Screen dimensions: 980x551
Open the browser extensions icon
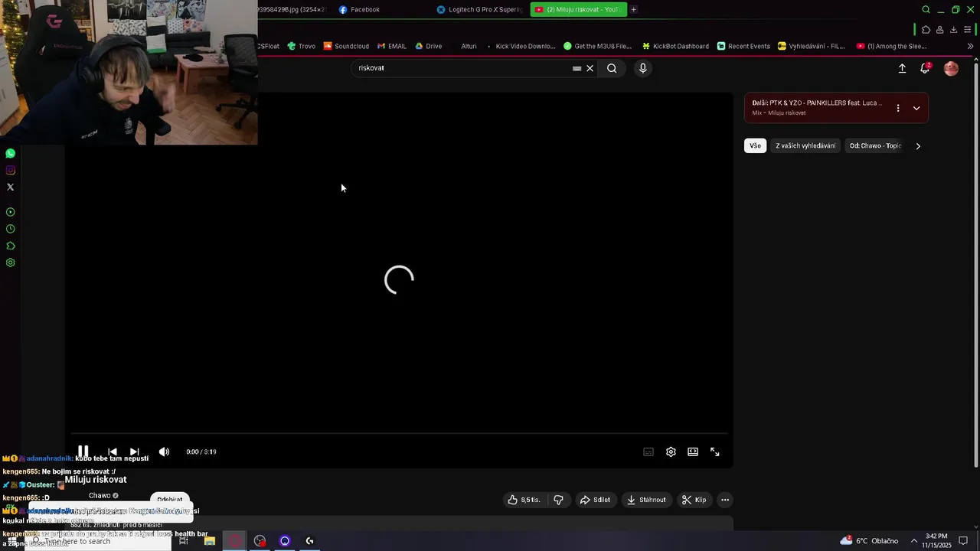[x=926, y=30]
